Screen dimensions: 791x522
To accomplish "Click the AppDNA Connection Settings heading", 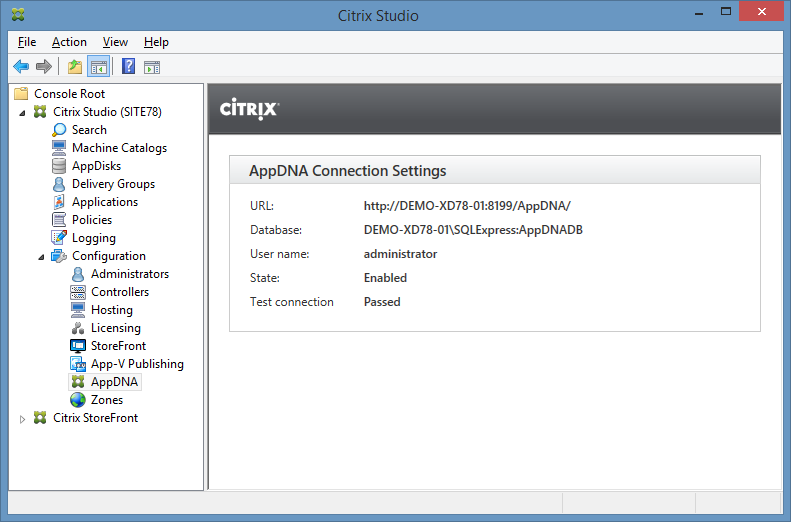I will click(x=348, y=171).
